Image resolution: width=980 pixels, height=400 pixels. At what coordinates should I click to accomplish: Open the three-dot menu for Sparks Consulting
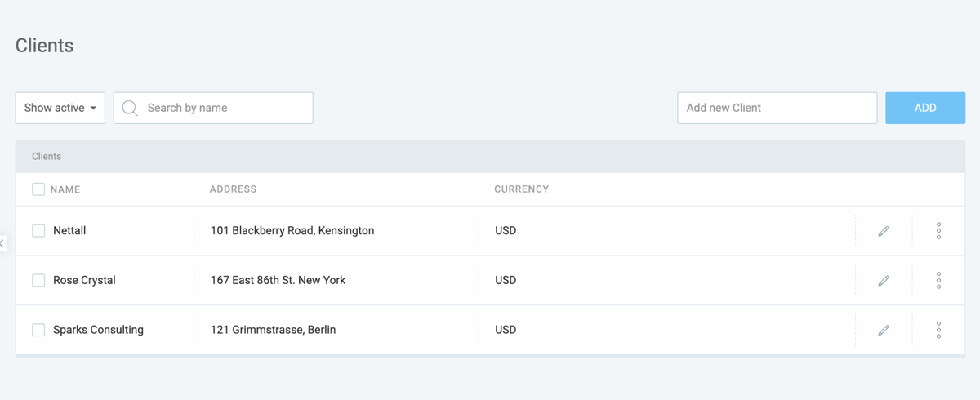pos(938,331)
